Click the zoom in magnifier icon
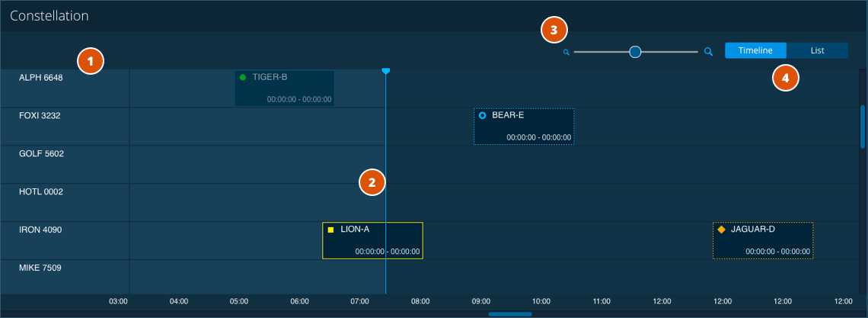This screenshot has height=318, width=868. pyautogui.click(x=708, y=52)
